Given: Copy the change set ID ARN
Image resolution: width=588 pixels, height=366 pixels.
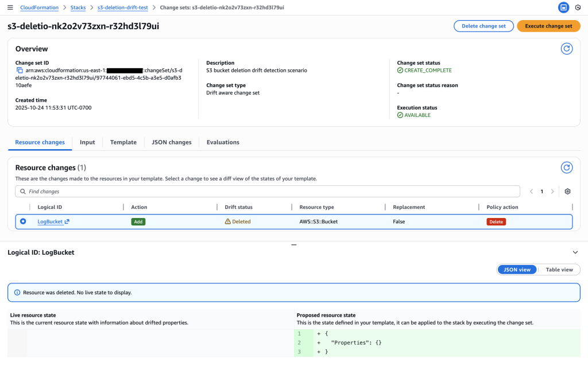Looking at the screenshot, I should (20, 71).
